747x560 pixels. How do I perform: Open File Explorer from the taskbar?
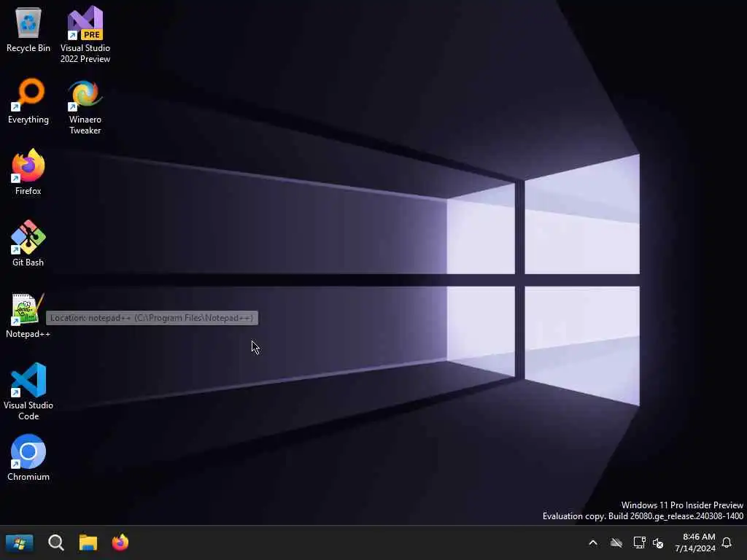pyautogui.click(x=88, y=542)
